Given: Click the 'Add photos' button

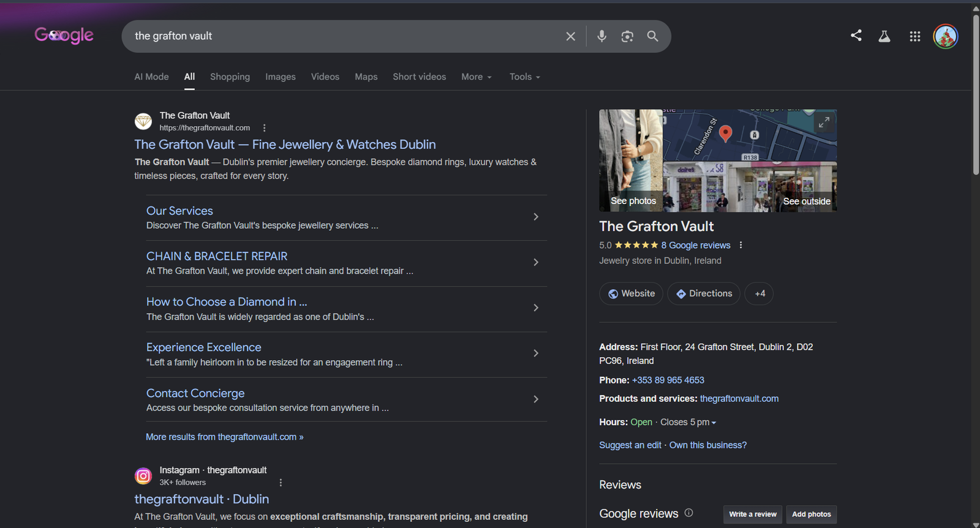Looking at the screenshot, I should [812, 515].
